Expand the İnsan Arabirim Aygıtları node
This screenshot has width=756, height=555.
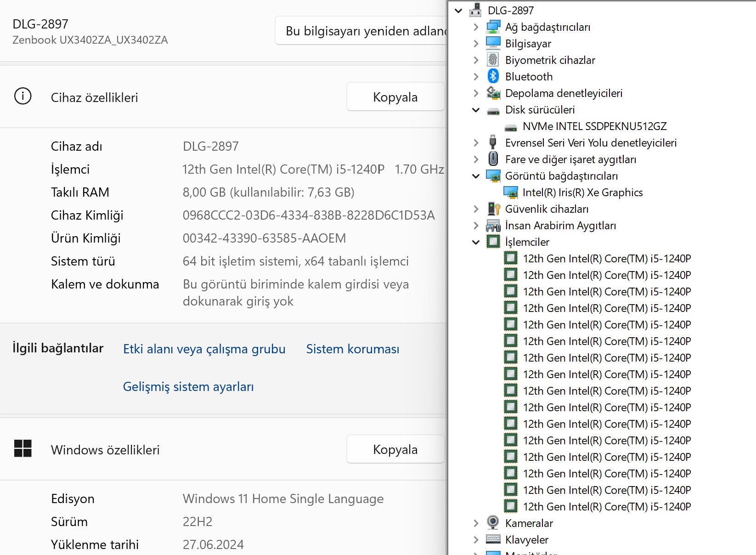pyautogui.click(x=476, y=226)
